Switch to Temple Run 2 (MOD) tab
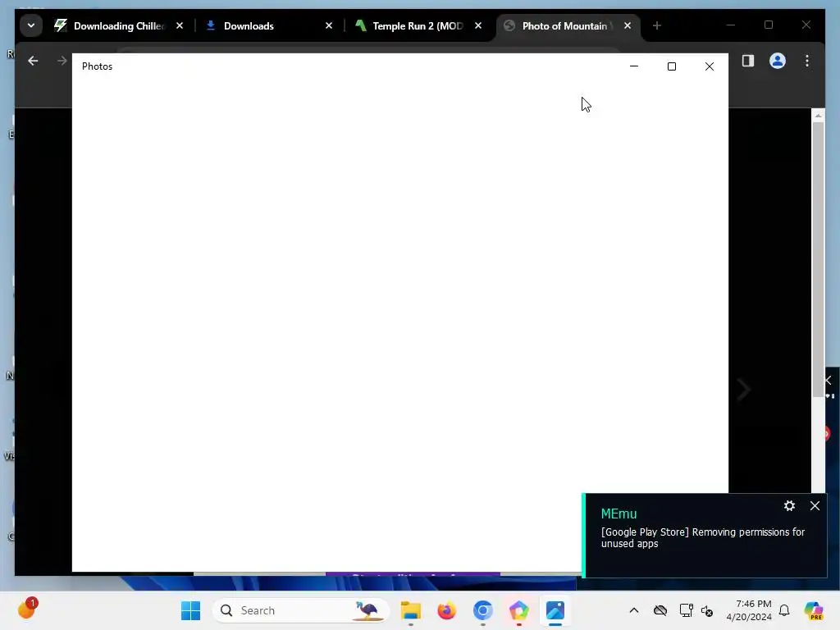840x630 pixels. point(418,25)
